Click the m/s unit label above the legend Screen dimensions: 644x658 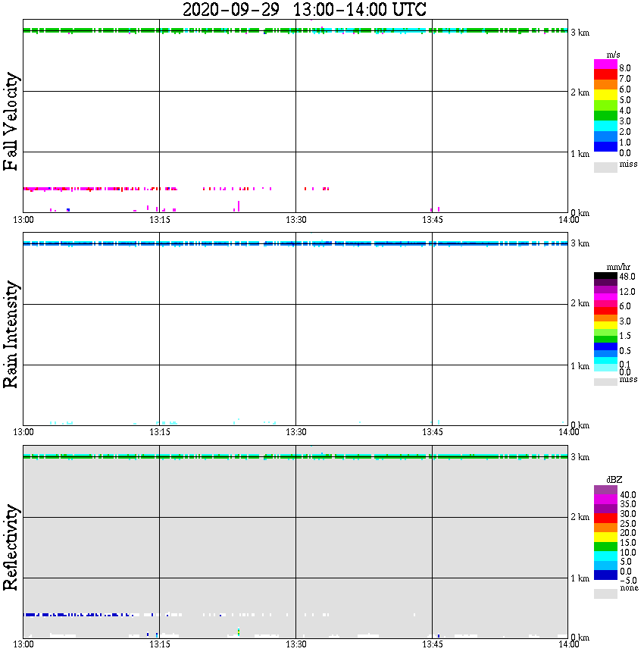tap(613, 55)
